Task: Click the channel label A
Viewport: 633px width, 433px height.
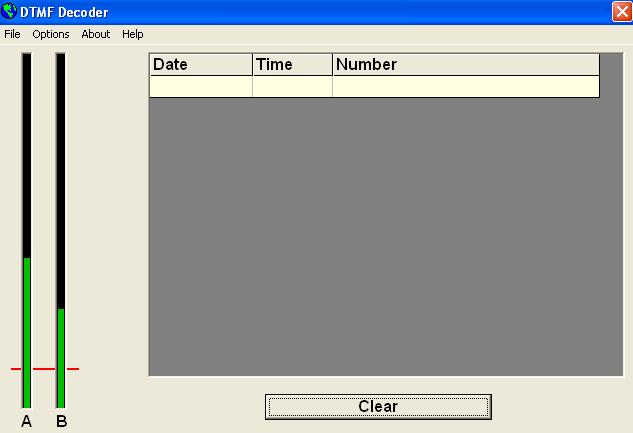Action: 27,421
